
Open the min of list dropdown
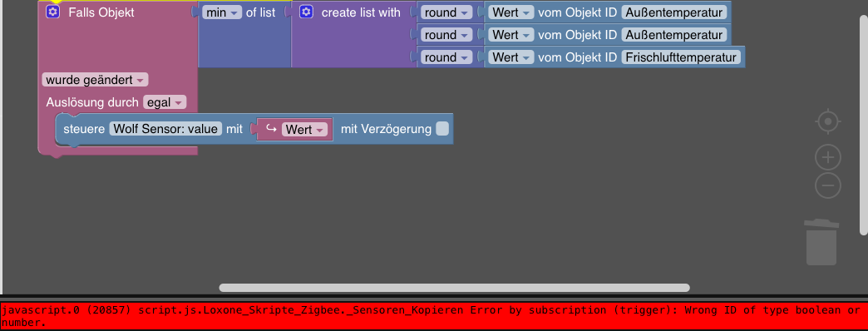[222, 12]
